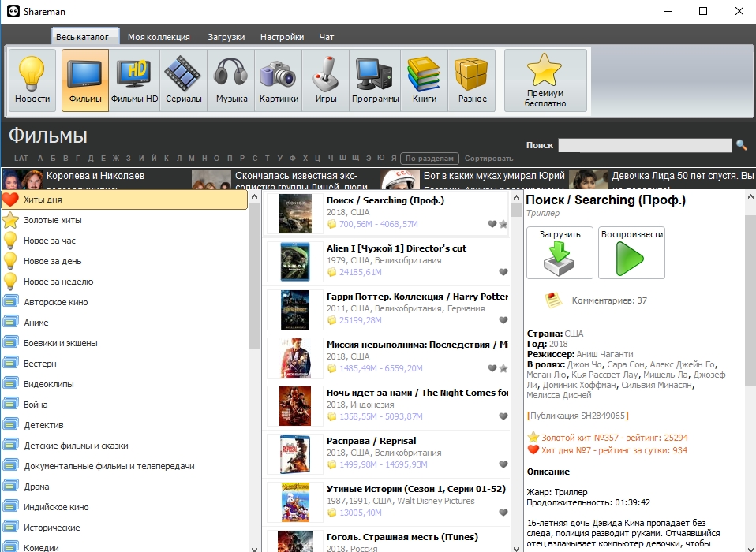Screen dimensions: 756x552
Task: Click film list scrollbar down arrow
Action: (x=516, y=548)
